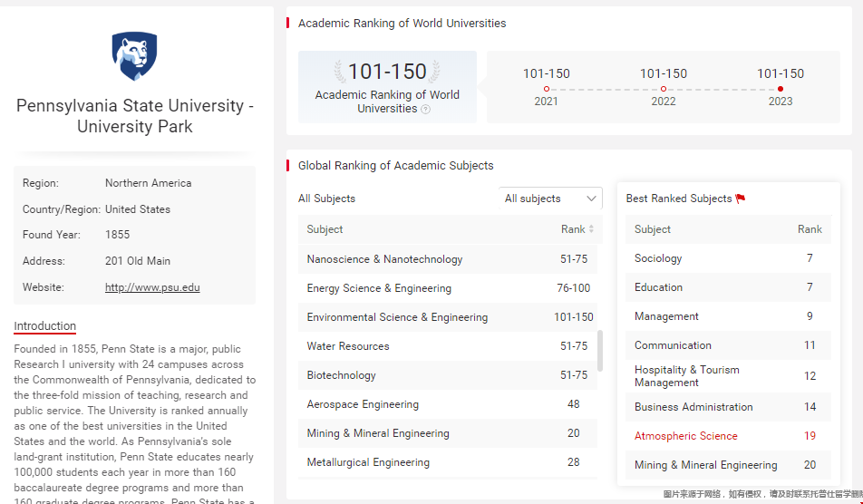Click Mining & Mineral Engineering in Best Ranked
Viewport: 863px width, 504px height.
(706, 465)
